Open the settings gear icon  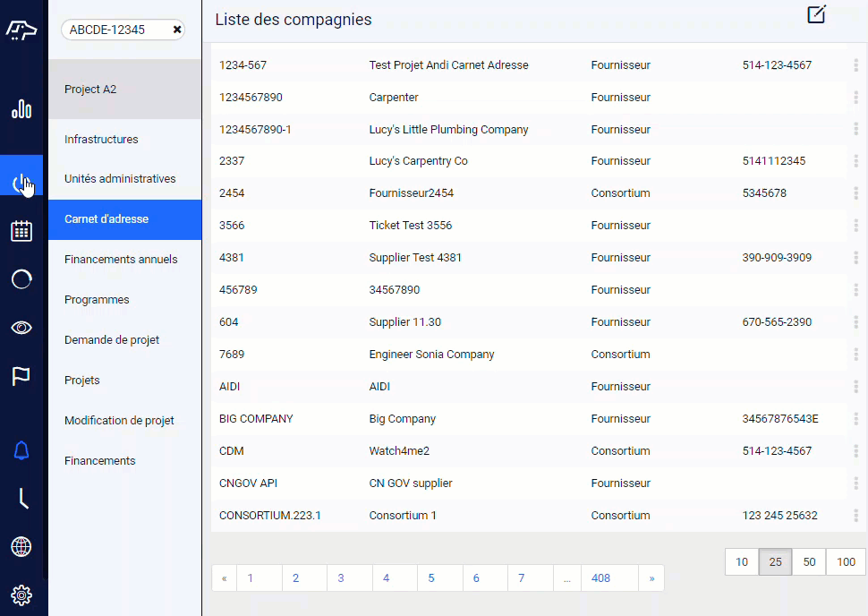pos(21,595)
